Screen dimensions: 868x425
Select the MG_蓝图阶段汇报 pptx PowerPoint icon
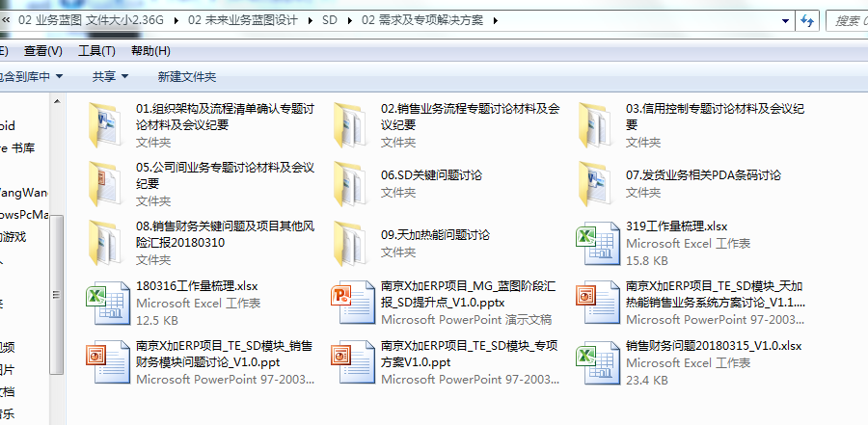click(x=351, y=303)
